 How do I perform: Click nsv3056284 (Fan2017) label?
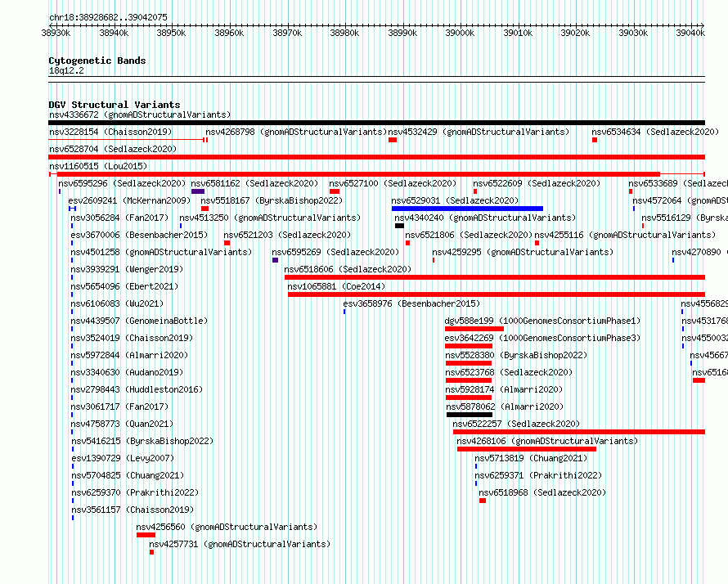pyautogui.click(x=119, y=218)
